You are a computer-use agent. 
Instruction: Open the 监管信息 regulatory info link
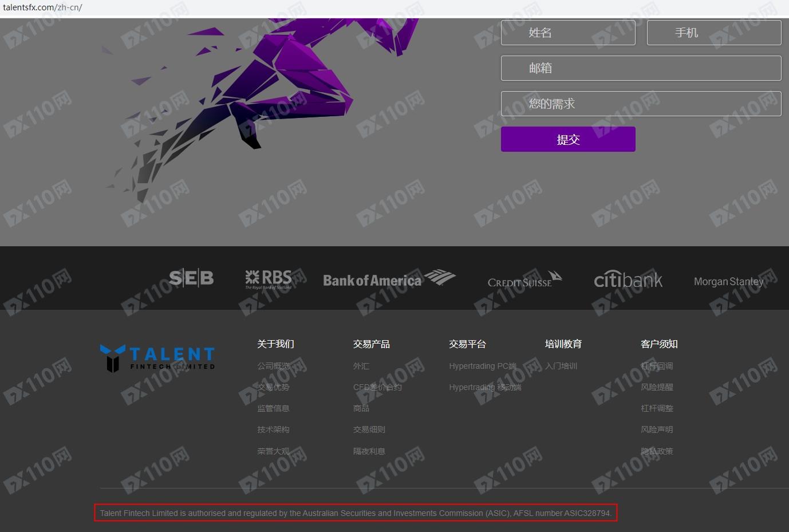(x=273, y=408)
